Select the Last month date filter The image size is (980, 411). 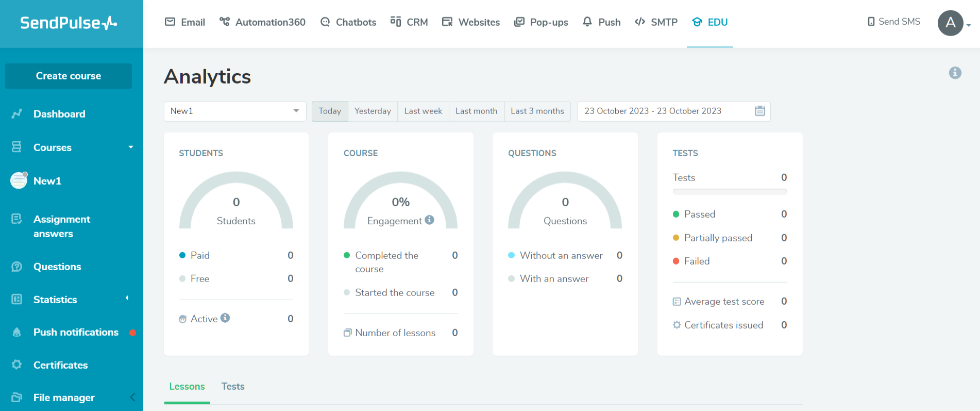point(476,111)
